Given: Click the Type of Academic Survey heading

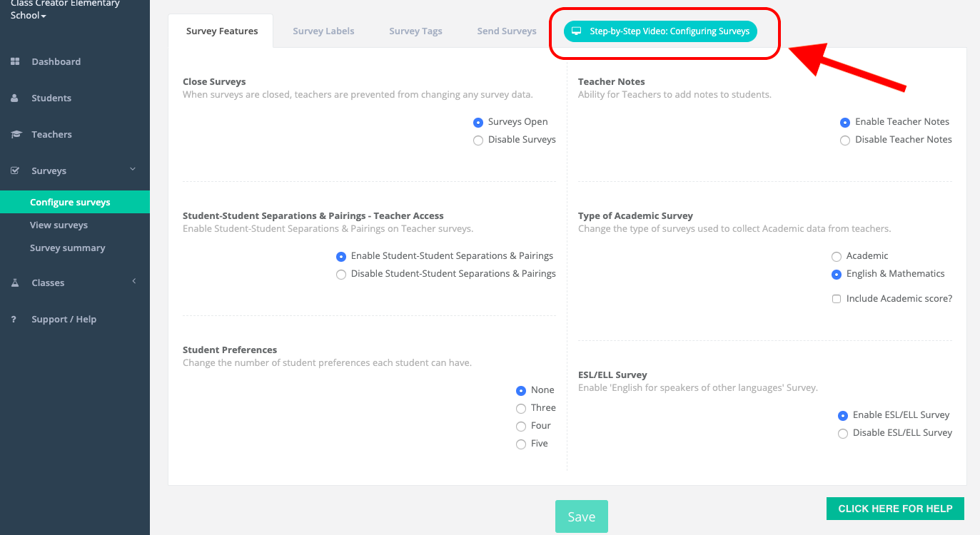Looking at the screenshot, I should 635,216.
